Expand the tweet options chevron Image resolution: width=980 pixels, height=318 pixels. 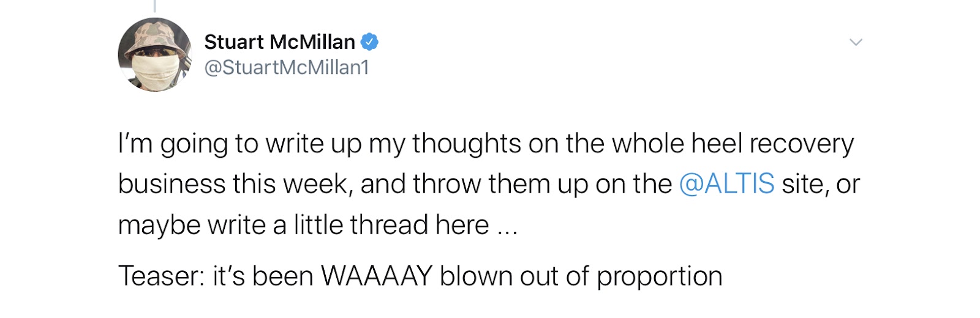(x=856, y=42)
